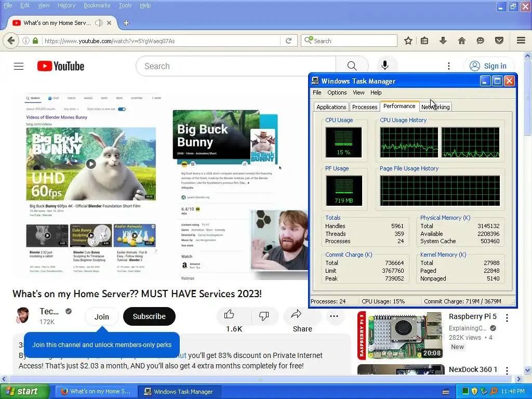532x399 pixels.
Task: Open Options menu in Task Manager
Action: point(337,92)
